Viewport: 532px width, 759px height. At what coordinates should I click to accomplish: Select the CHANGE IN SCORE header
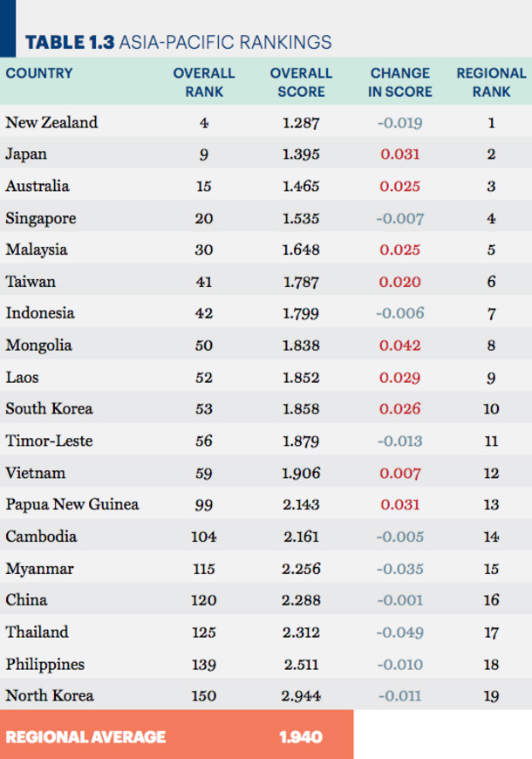click(x=399, y=82)
